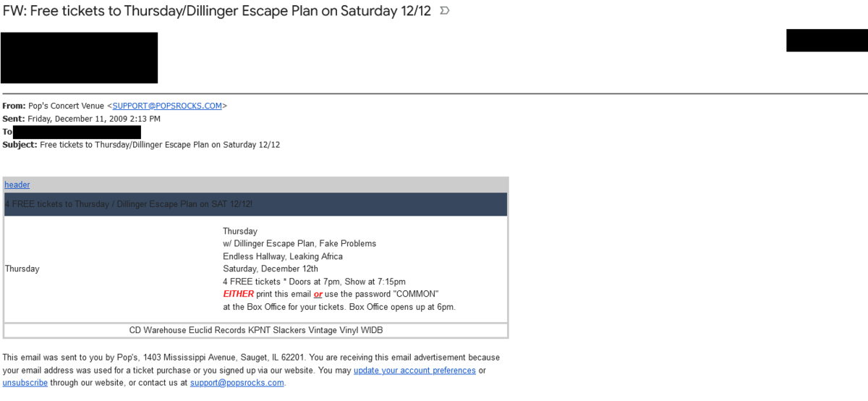This screenshot has height=401, width=868.
Task: Click the redacted recipient in the To field
Action: pyautogui.click(x=77, y=132)
